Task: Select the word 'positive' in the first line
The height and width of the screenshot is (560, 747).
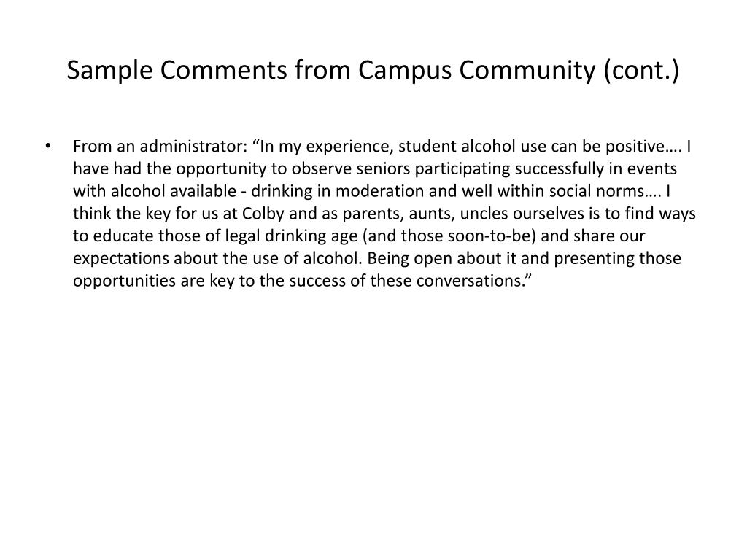Action: tap(635, 146)
